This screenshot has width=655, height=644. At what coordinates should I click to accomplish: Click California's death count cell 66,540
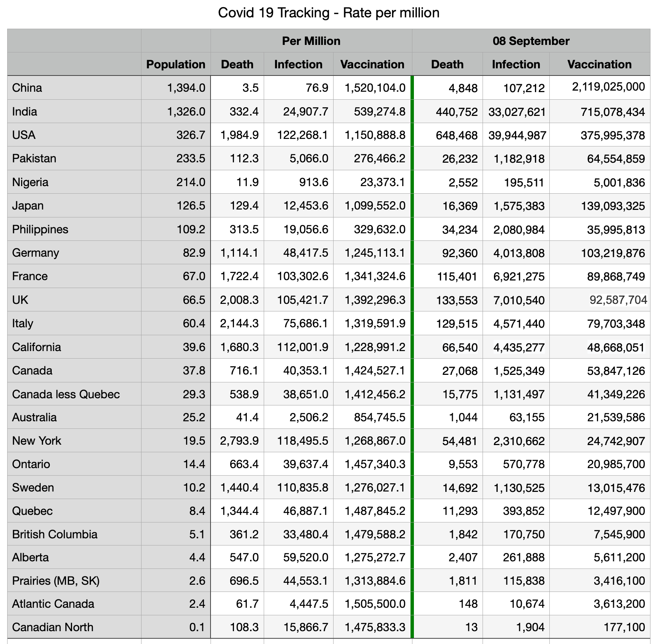coord(460,347)
